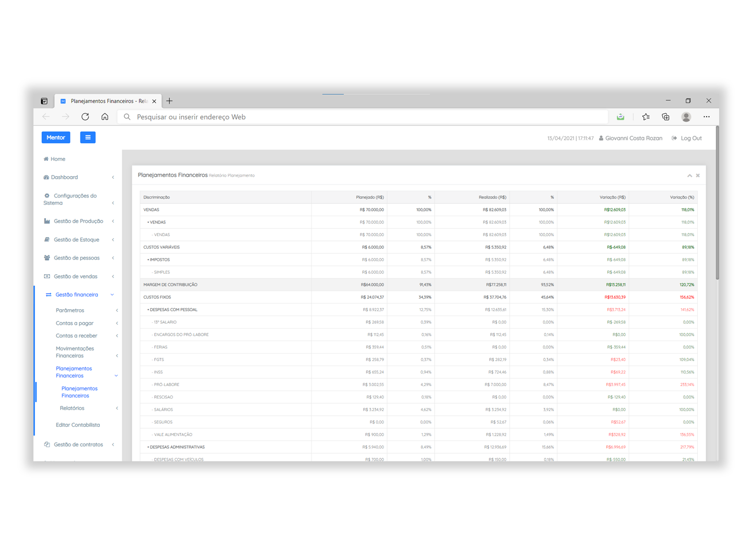Collapse the report panel with up chevron
751x560 pixels.
point(689,176)
